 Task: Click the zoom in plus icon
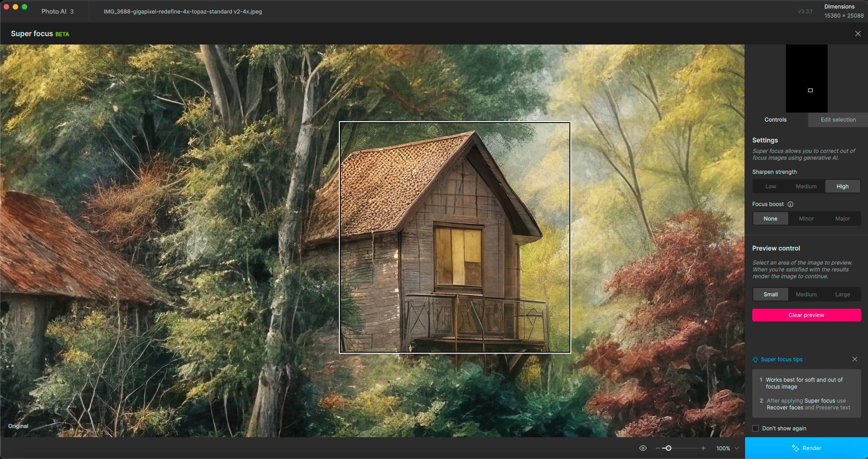(703, 448)
